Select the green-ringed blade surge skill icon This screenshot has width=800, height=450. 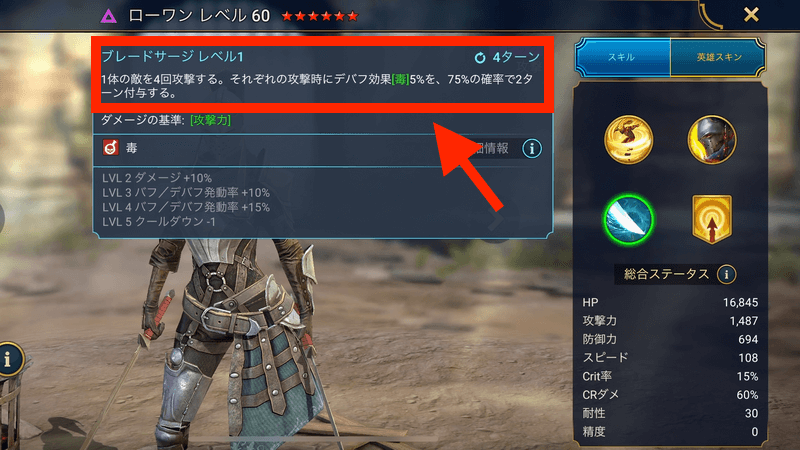coord(629,220)
